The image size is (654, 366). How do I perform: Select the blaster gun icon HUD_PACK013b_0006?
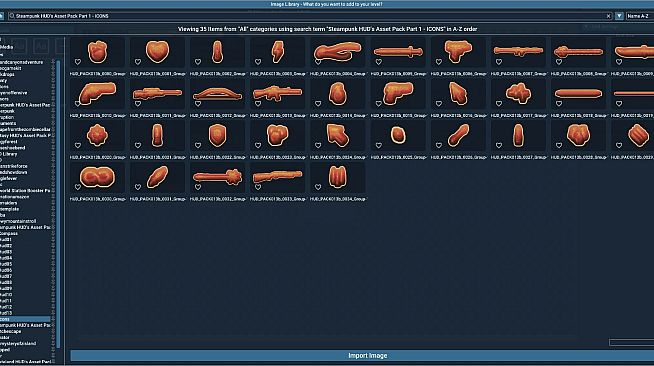click(x=458, y=51)
